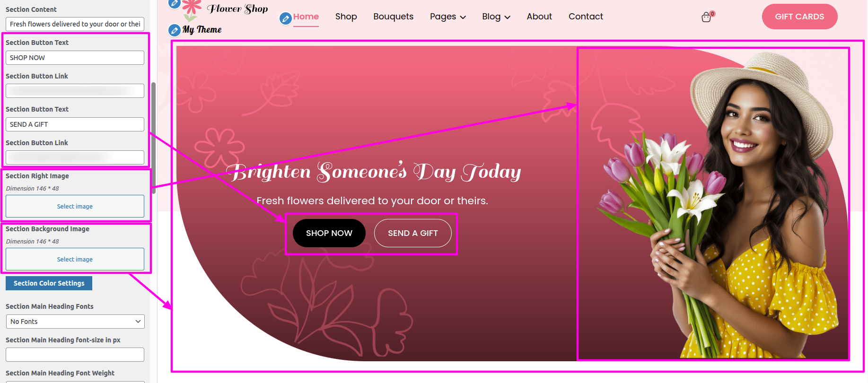The image size is (868, 383).
Task: Open the shopping cart basket icon
Action: point(706,17)
